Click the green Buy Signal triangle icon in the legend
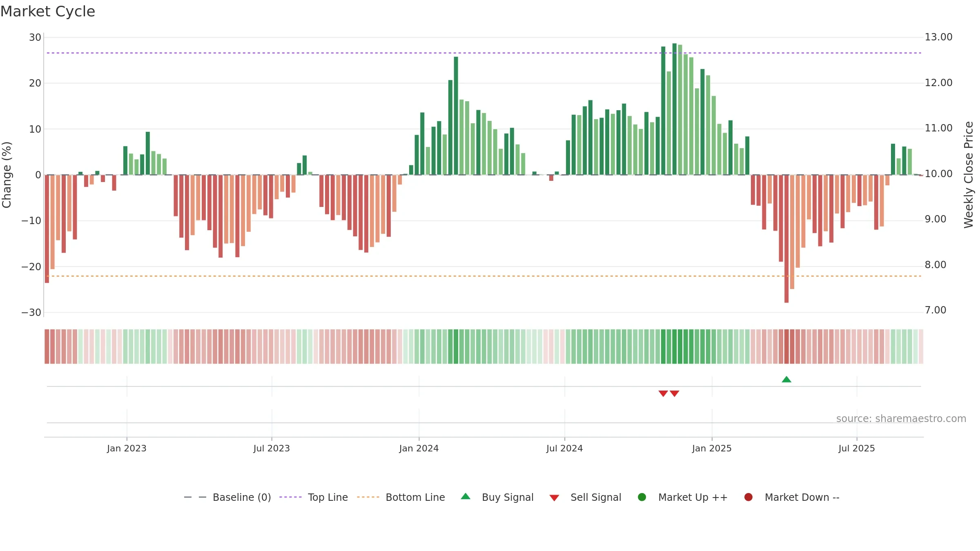 click(465, 496)
